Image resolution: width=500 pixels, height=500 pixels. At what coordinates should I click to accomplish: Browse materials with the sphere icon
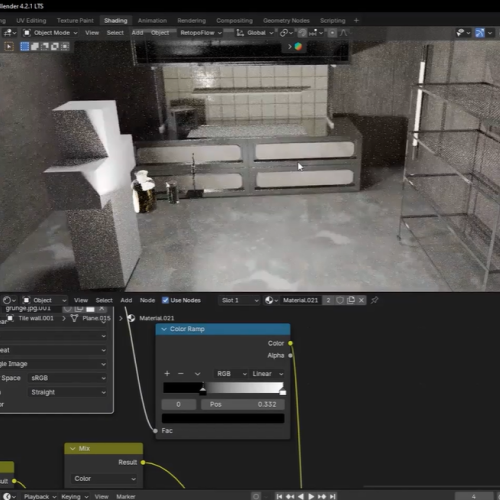pyautogui.click(x=271, y=300)
